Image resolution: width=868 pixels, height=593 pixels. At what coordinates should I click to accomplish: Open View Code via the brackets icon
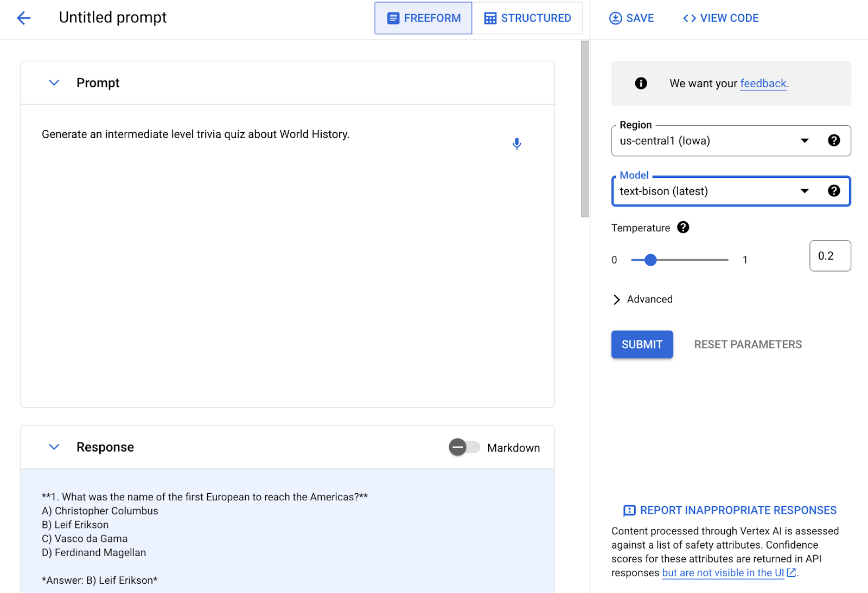tap(689, 18)
